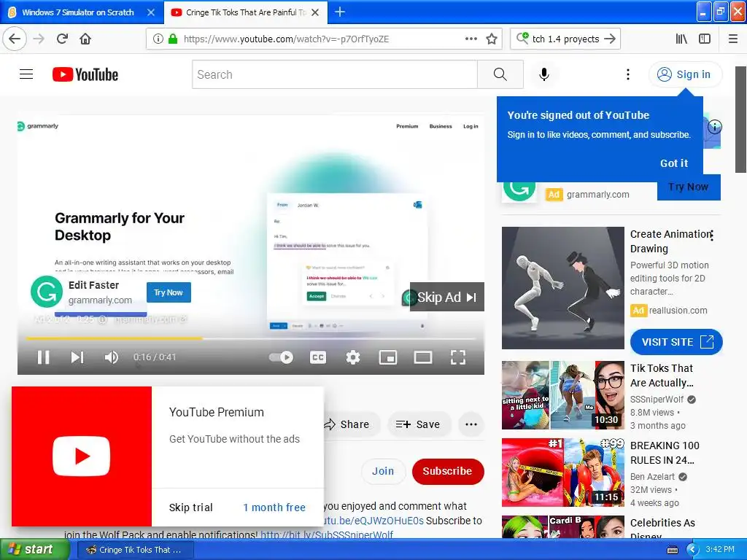
Task: Click the YouTube Search input field
Action: pyautogui.click(x=334, y=74)
